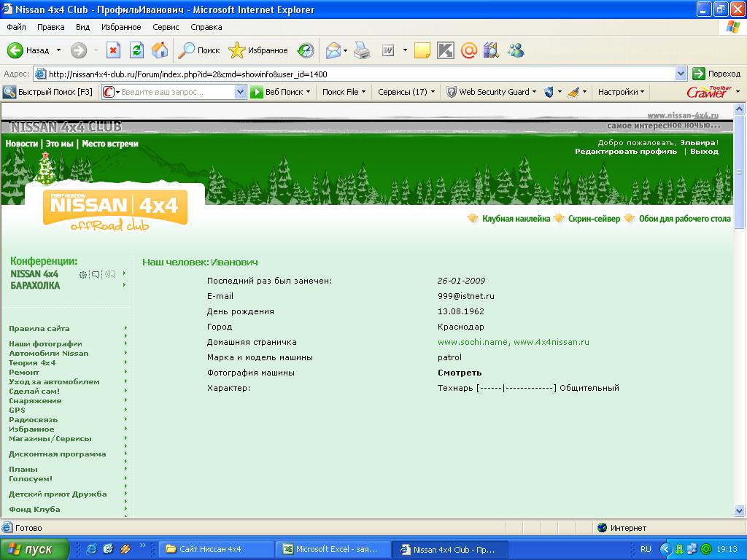Click the Crawler broom cleanup icon

coord(573,92)
